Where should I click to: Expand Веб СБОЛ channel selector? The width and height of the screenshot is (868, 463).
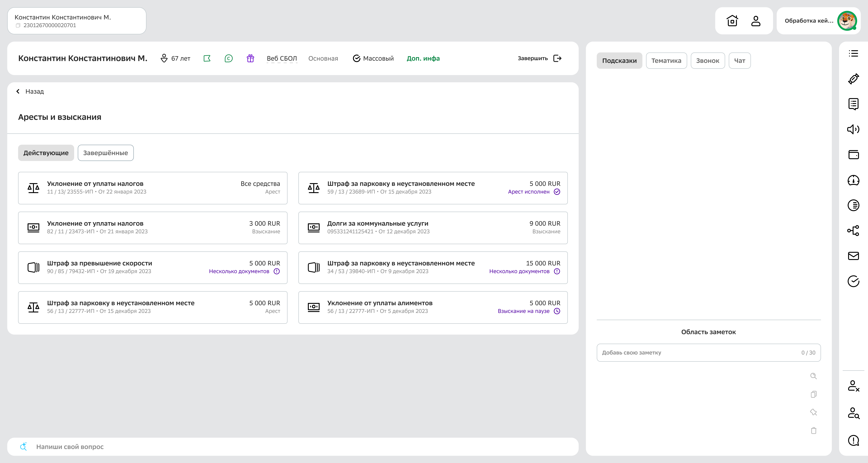coord(282,58)
